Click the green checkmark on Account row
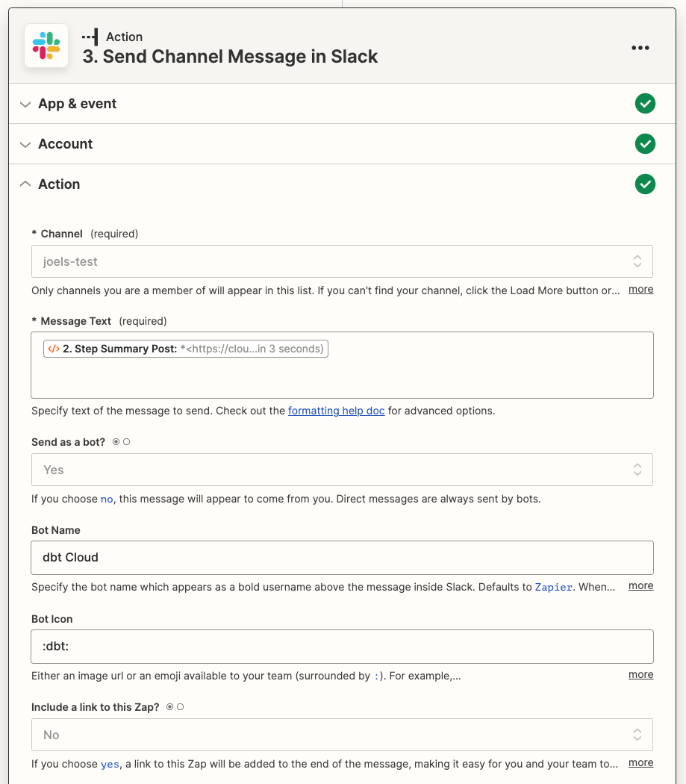Image resolution: width=686 pixels, height=784 pixels. point(645,143)
